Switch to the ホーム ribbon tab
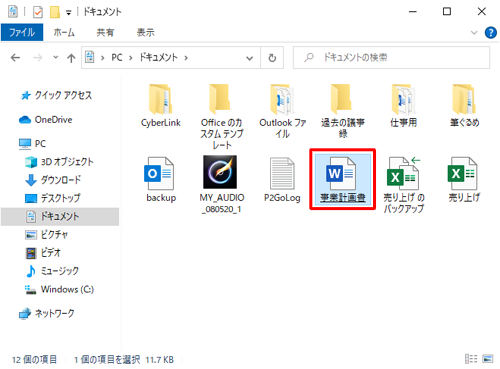500x369 pixels. pos(64,32)
